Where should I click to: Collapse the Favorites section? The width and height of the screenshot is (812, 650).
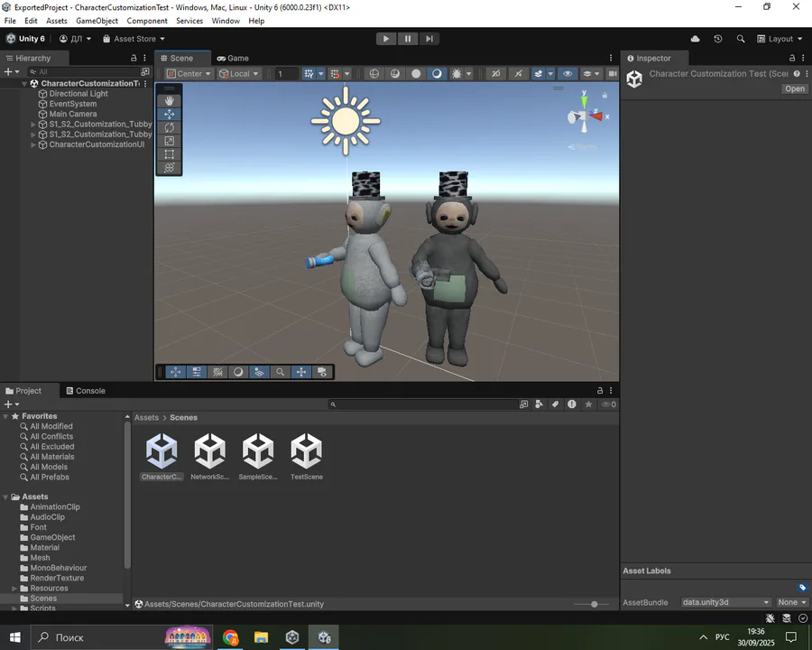point(5,416)
